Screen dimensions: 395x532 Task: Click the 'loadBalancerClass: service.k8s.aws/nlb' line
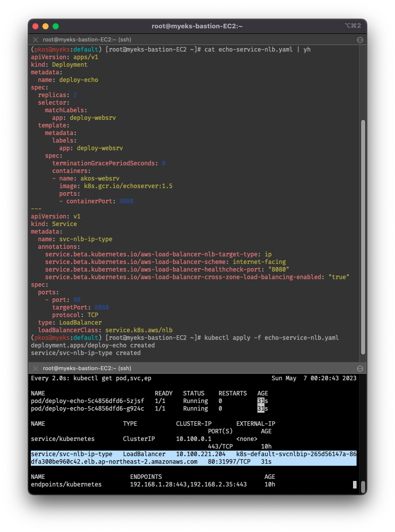coord(105,330)
